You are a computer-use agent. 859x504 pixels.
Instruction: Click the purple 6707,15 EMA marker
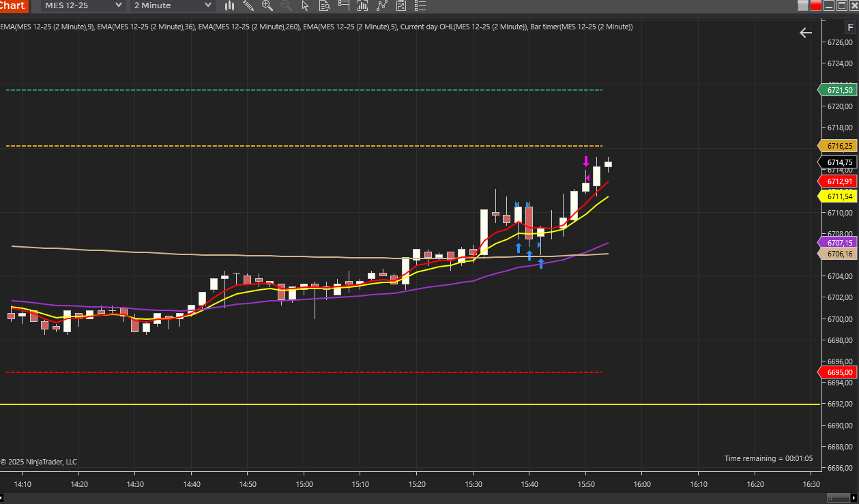[x=836, y=243]
